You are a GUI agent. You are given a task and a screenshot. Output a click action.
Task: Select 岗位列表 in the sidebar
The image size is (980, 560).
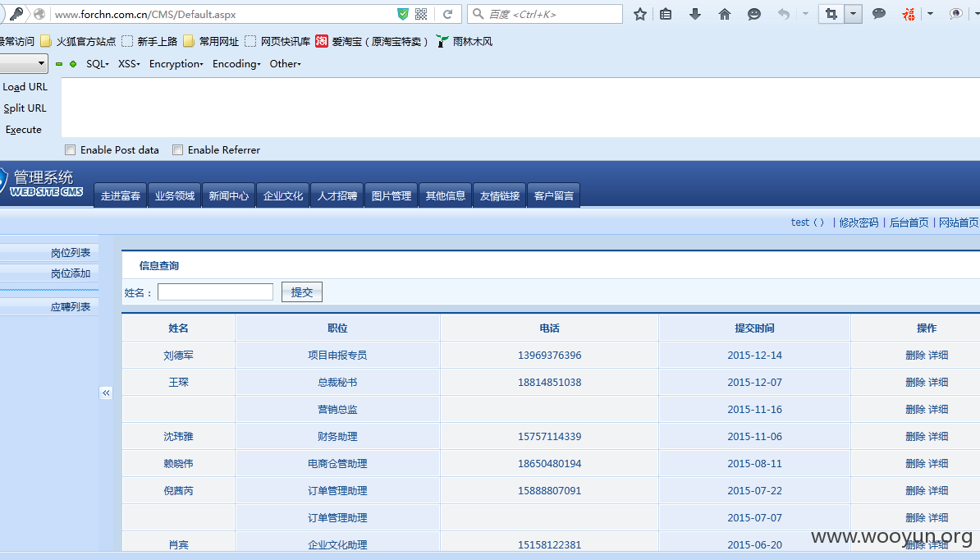(x=71, y=253)
